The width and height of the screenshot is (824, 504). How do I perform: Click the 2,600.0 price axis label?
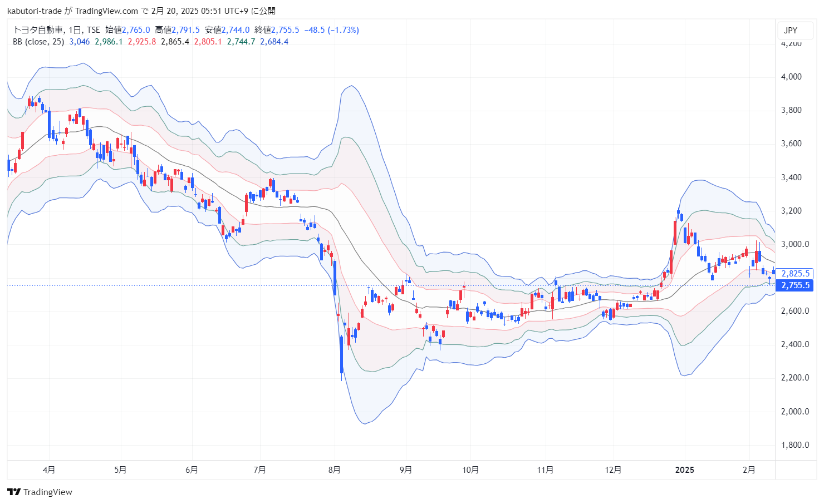[x=795, y=311]
